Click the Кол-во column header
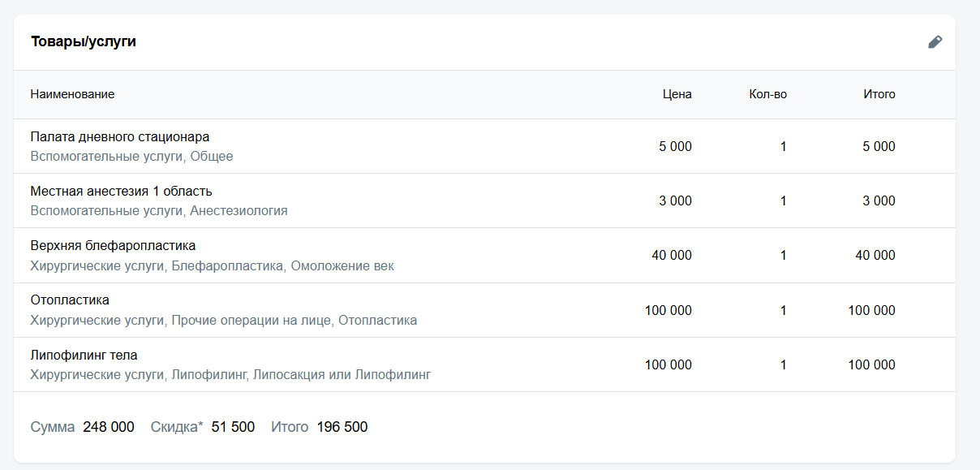Viewport: 980px width, 470px height. point(767,94)
